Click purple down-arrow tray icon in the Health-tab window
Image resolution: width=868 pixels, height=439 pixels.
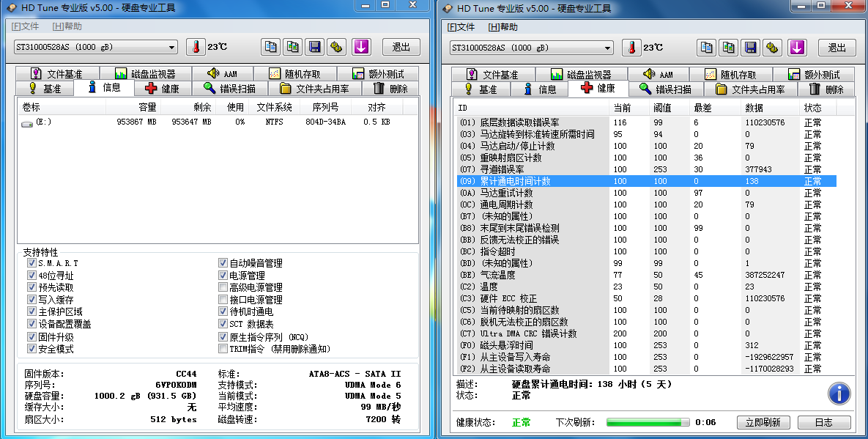796,48
